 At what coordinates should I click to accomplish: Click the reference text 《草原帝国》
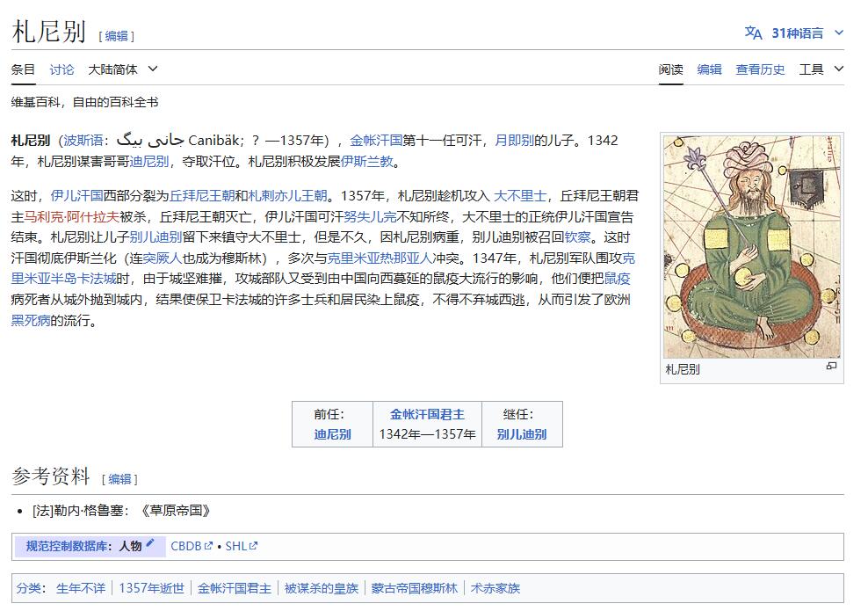click(176, 511)
